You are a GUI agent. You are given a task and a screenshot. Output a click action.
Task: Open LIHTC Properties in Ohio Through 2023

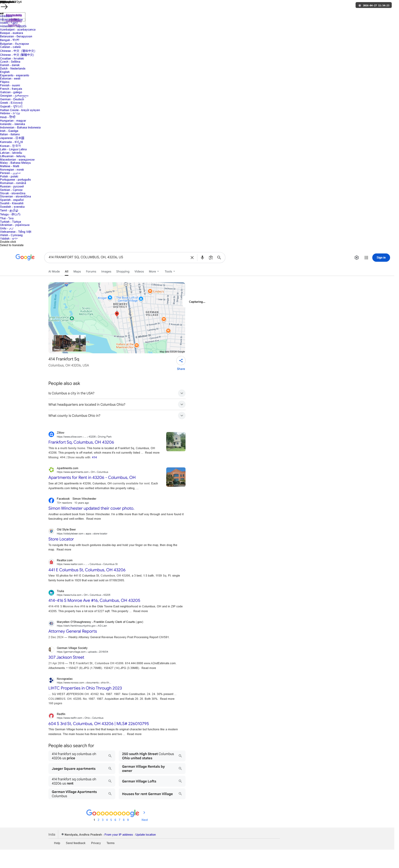85,688
